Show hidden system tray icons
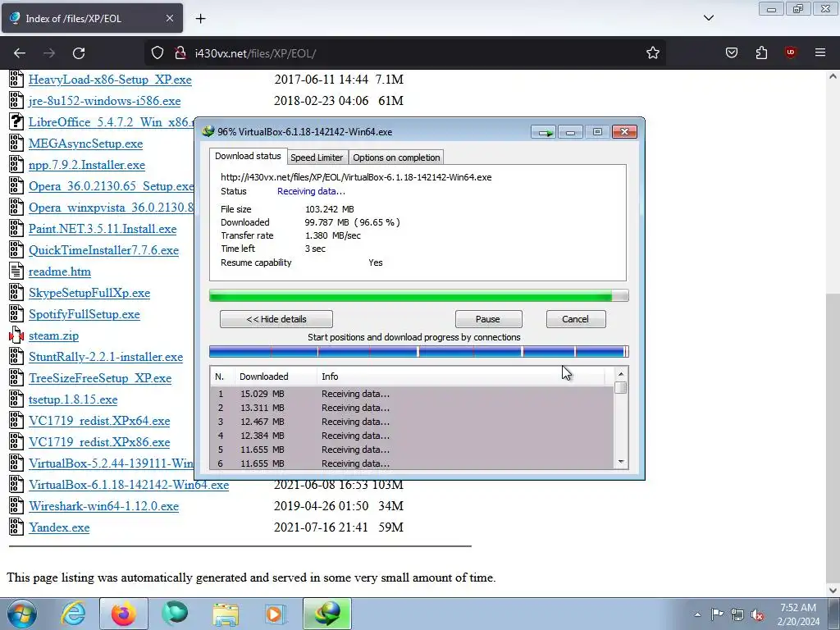The width and height of the screenshot is (840, 630). click(697, 614)
